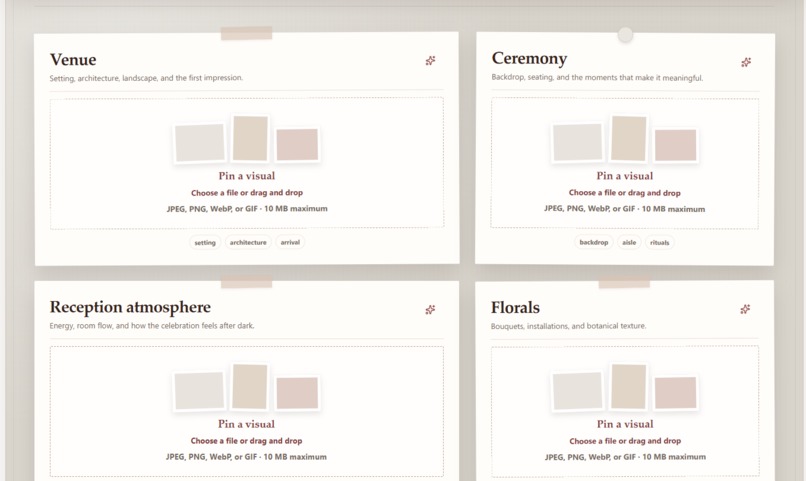Select the 'architecture' tag chip

click(248, 243)
